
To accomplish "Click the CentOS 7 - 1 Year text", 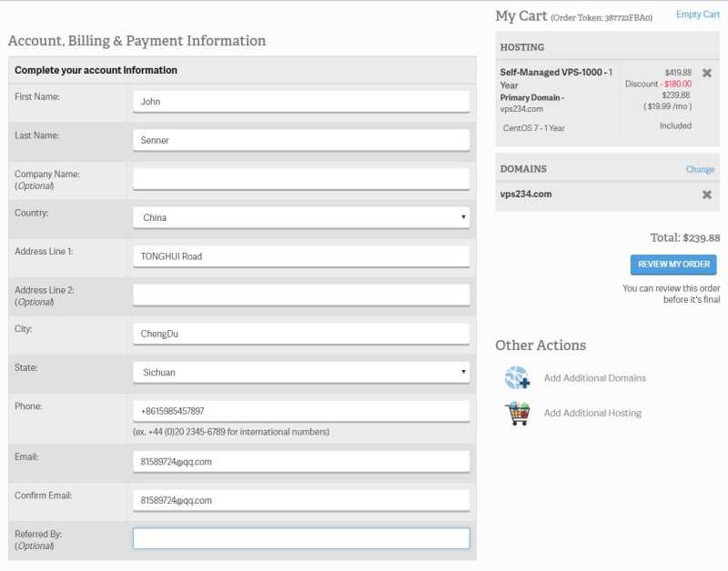I will click(534, 128).
